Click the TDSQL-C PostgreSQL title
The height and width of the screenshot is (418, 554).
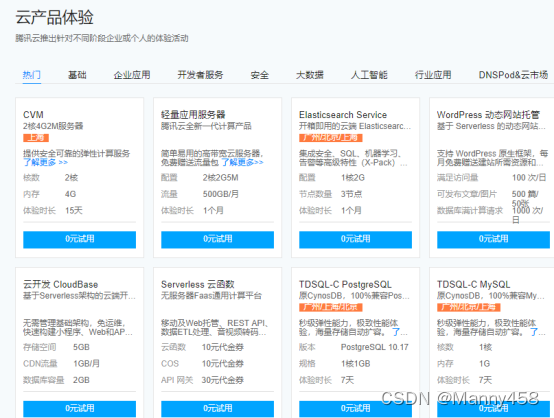(x=345, y=284)
